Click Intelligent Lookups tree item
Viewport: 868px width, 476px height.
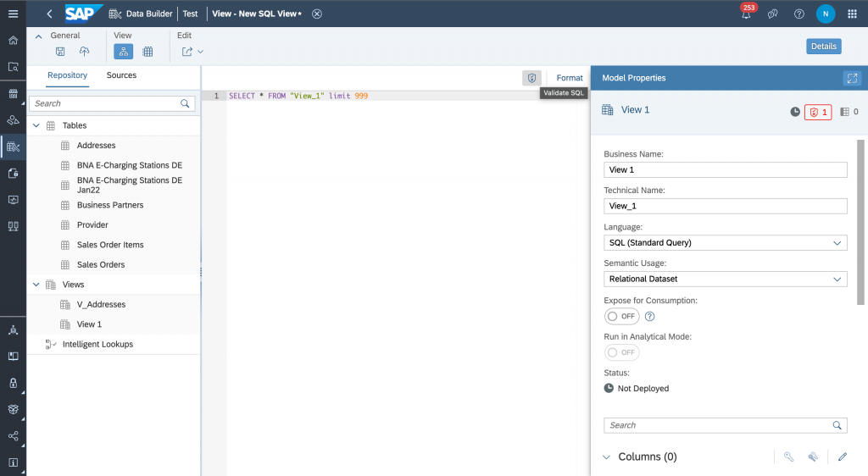(x=114, y=345)
